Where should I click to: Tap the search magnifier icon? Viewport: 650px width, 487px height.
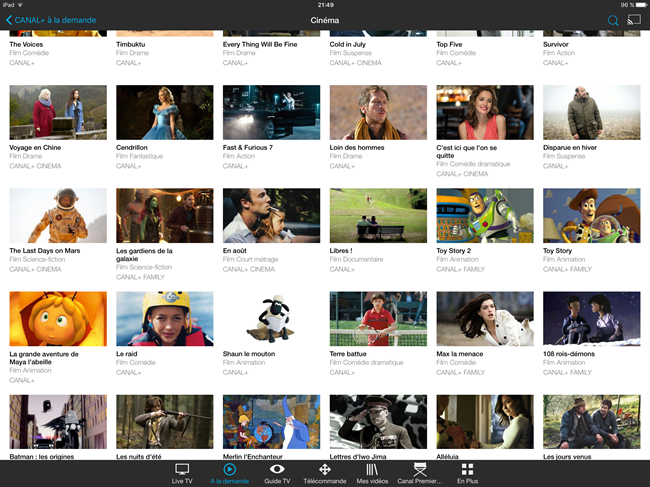pyautogui.click(x=613, y=20)
